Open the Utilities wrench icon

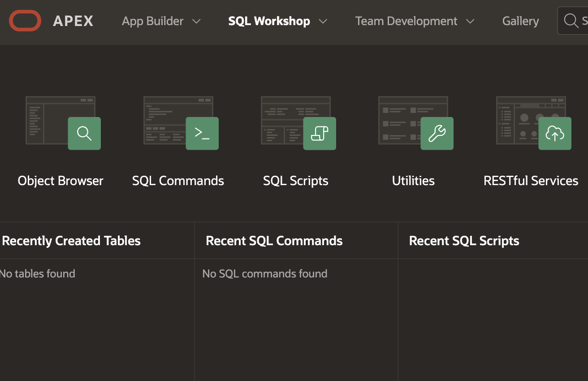point(437,134)
